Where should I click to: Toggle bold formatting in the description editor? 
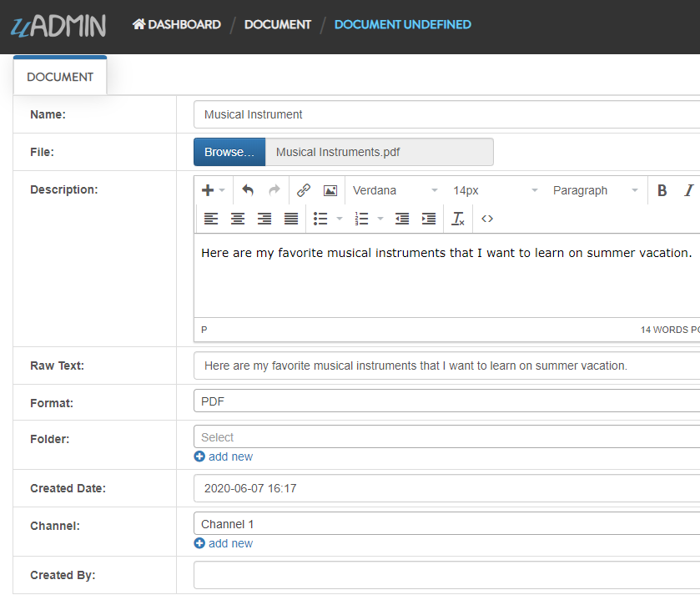(662, 190)
